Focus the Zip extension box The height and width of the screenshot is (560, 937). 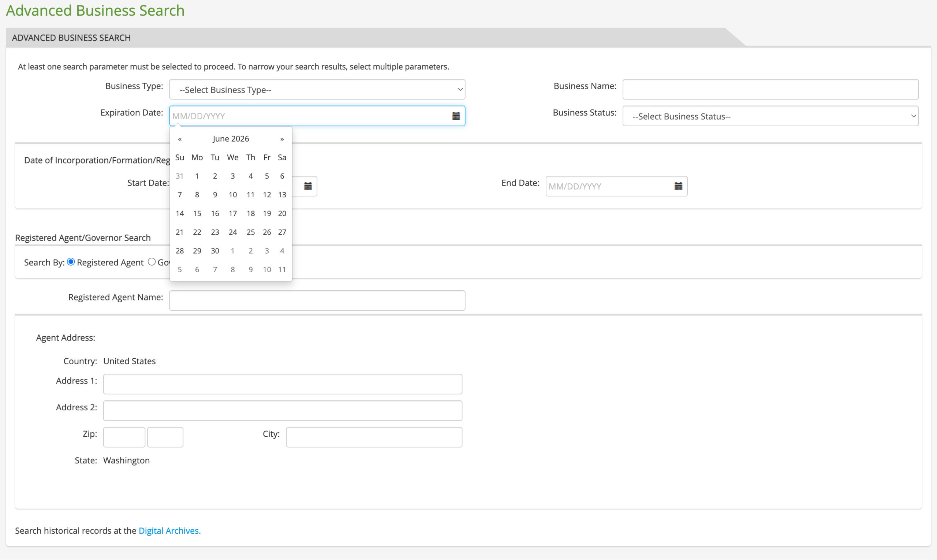coord(165,437)
